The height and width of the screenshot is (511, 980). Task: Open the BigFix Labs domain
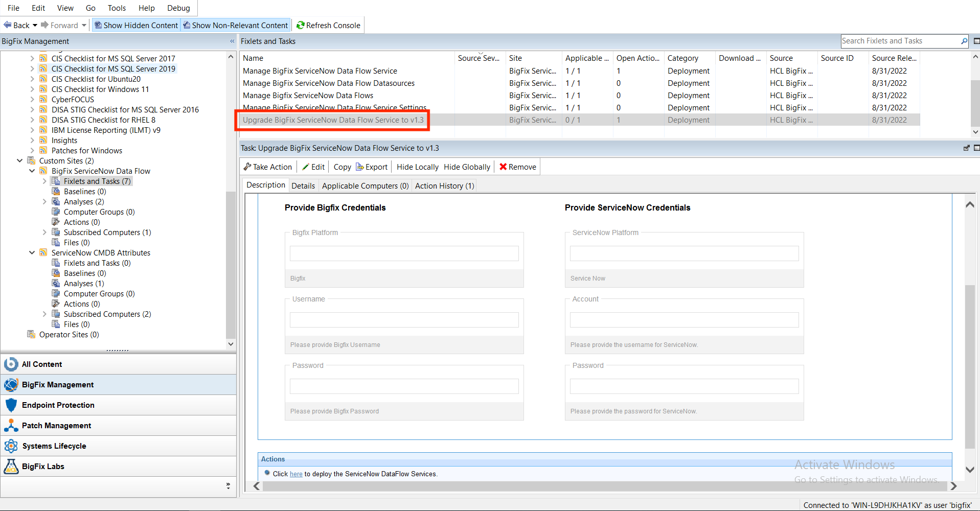(x=118, y=467)
